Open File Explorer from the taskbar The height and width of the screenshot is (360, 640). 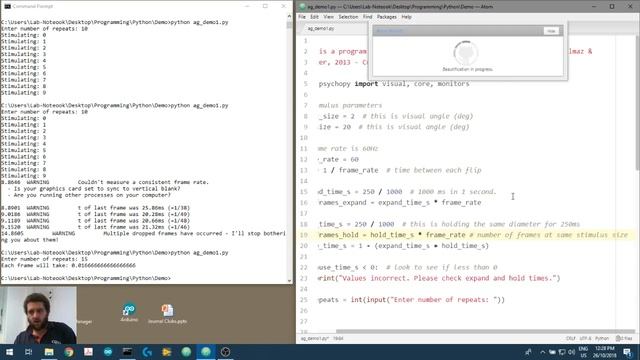49,352
